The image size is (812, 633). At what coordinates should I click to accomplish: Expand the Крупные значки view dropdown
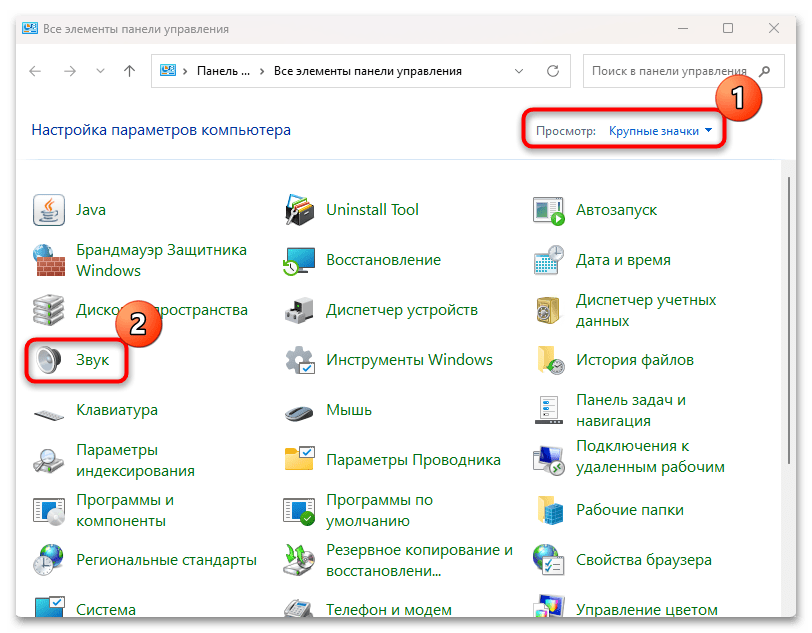(664, 130)
